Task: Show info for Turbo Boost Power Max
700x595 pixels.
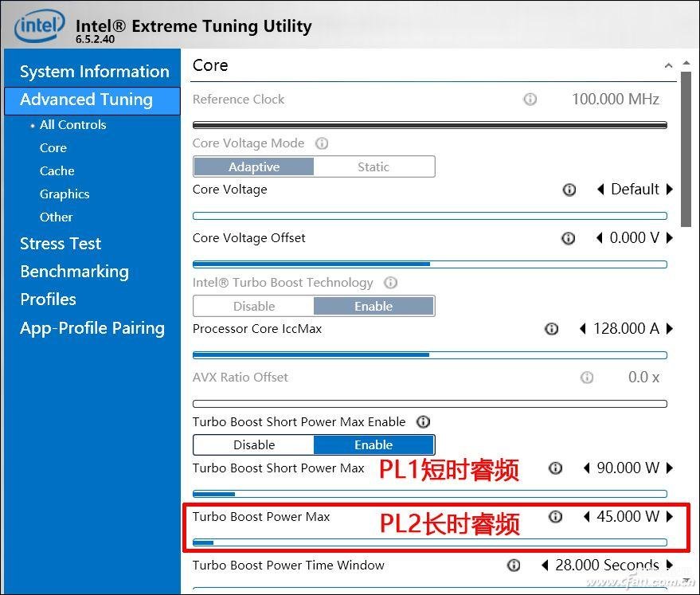Action: 555,517
